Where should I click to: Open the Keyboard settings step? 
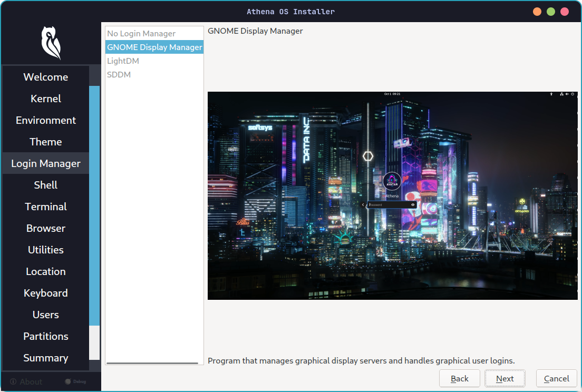[45, 293]
